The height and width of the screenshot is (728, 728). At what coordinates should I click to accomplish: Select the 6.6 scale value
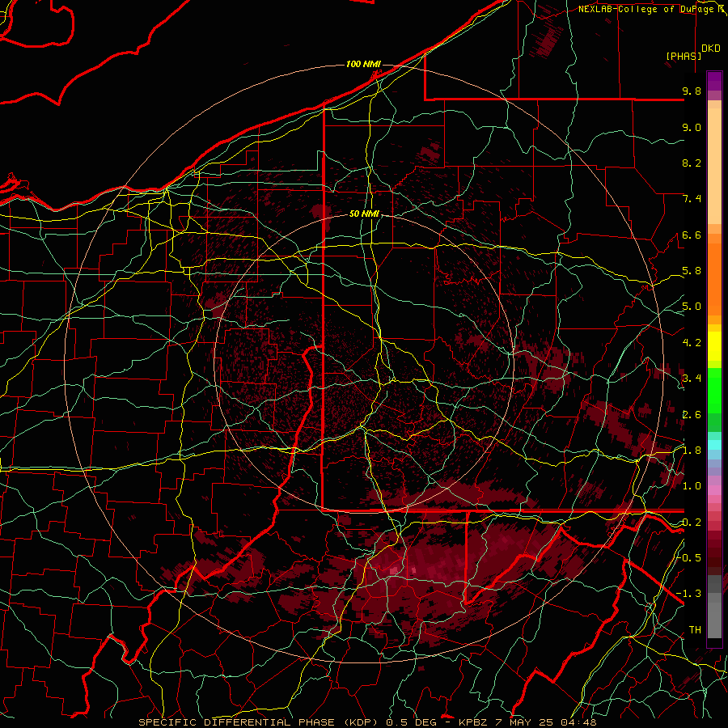[692, 235]
